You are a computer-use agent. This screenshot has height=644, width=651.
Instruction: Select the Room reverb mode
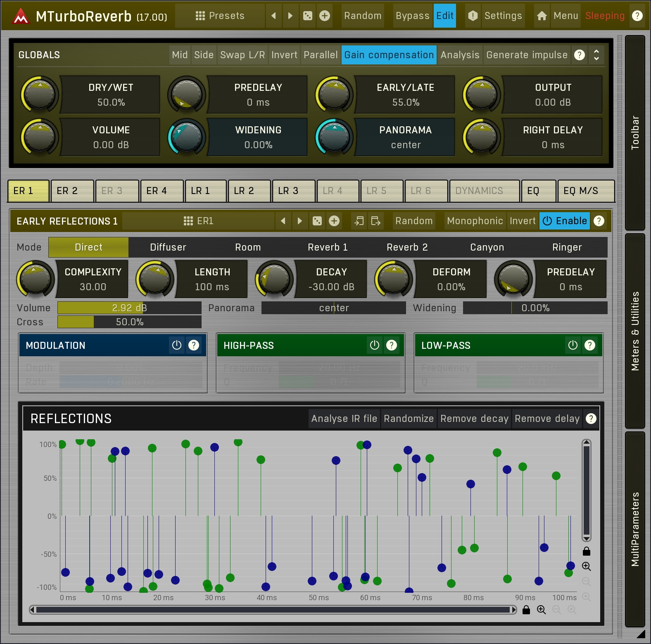tap(248, 247)
